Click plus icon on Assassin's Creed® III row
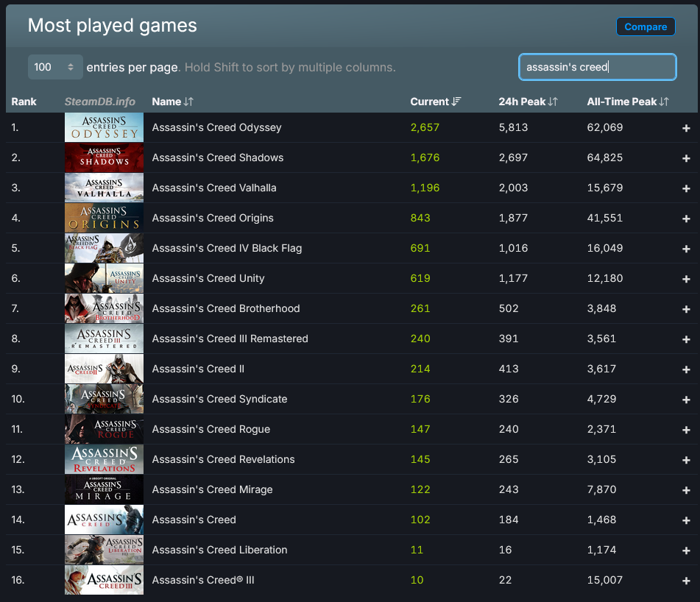 686,581
